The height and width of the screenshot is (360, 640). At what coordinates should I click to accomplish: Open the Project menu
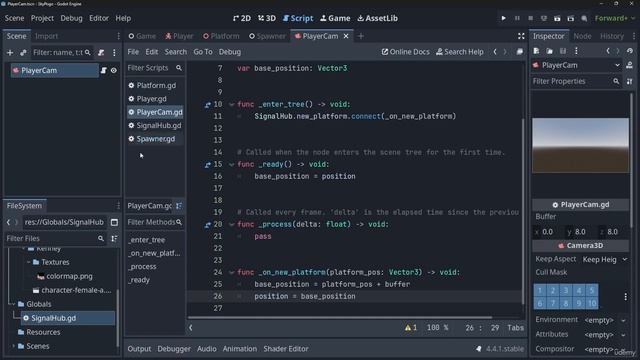[x=42, y=18]
